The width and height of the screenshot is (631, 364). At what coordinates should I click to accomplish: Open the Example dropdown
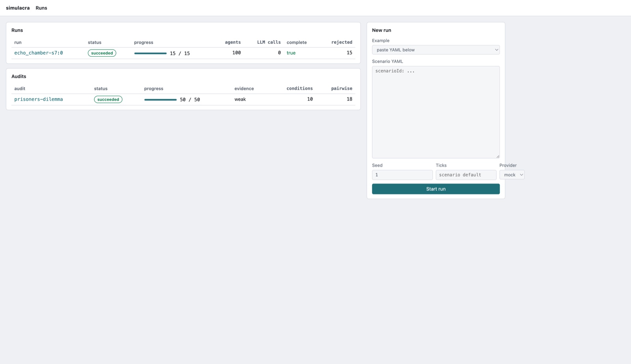pos(436,50)
